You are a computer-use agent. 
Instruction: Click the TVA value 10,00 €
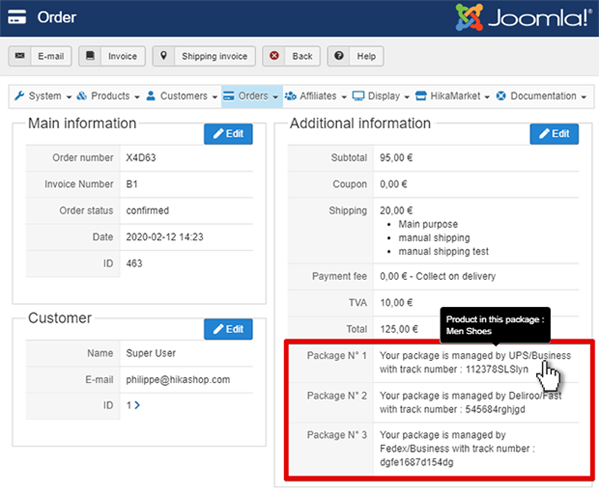(396, 303)
